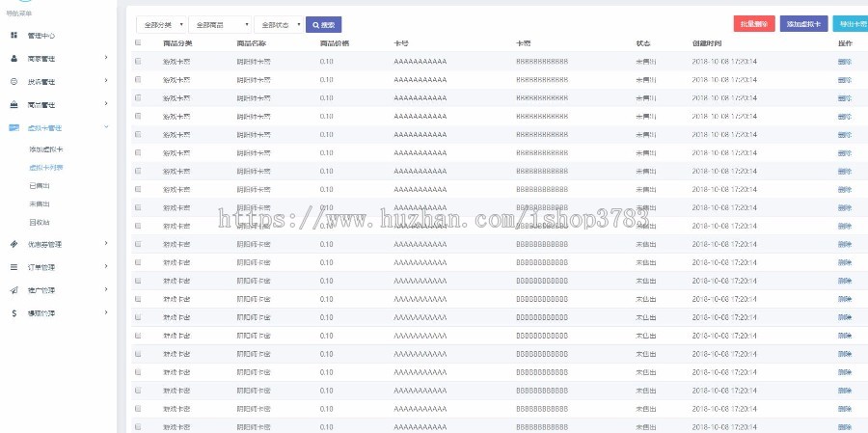Open the 全部商品 product dropdown
Image resolution: width=868 pixels, height=433 pixels.
coord(220,25)
